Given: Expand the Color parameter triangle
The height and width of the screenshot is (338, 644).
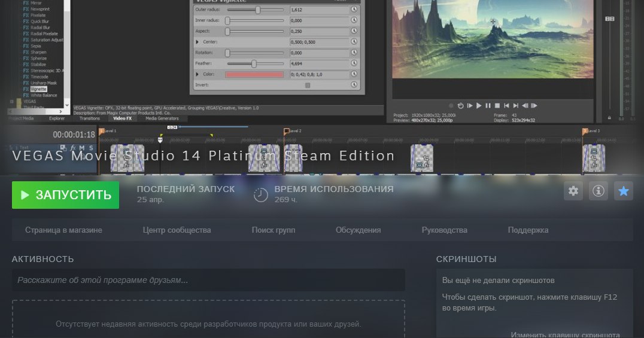Looking at the screenshot, I should (197, 74).
